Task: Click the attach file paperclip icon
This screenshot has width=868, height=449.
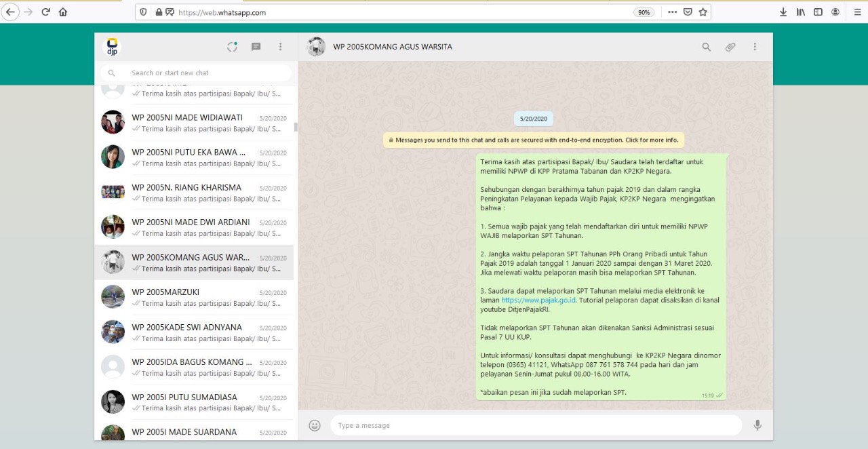Action: point(730,47)
